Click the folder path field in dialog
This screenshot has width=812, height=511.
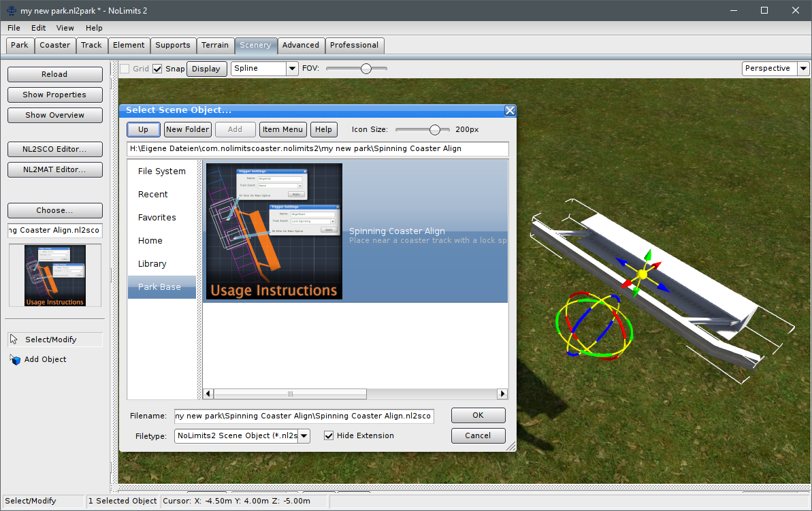(318, 148)
